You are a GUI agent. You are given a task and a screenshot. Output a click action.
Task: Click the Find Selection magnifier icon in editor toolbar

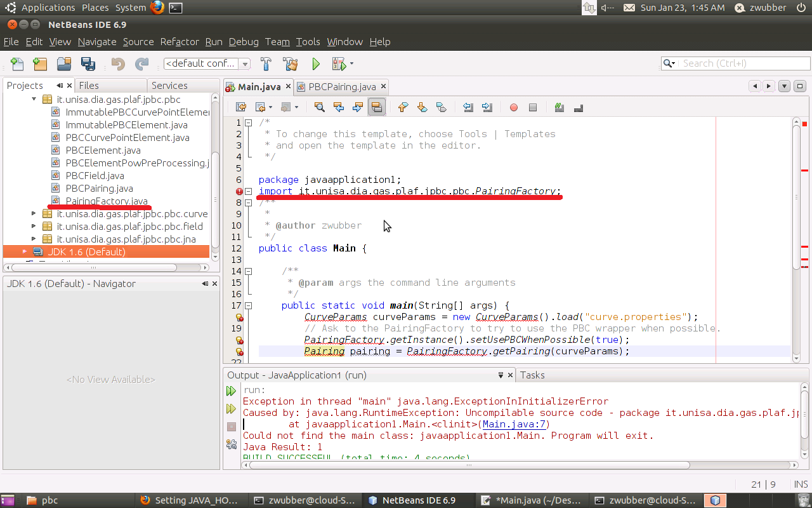pyautogui.click(x=320, y=107)
